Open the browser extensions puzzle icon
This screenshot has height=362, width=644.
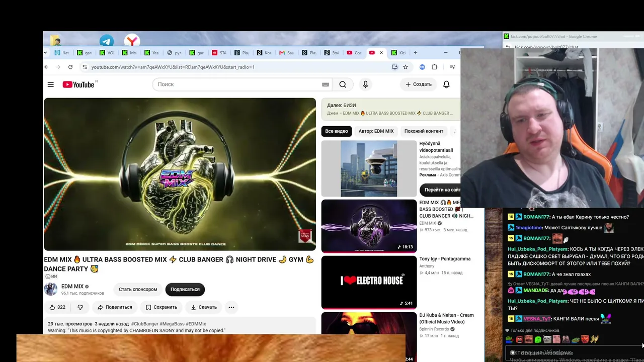(435, 67)
